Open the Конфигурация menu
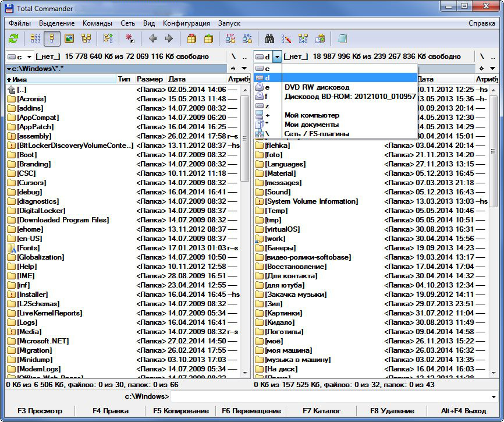This screenshot has height=422, width=504. (x=186, y=23)
